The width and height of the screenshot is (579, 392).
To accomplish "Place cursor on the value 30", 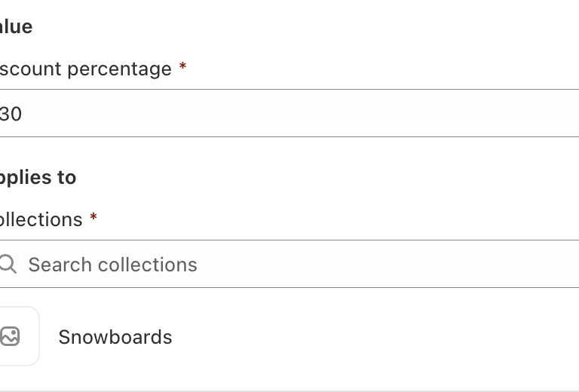I will pyautogui.click(x=11, y=114).
